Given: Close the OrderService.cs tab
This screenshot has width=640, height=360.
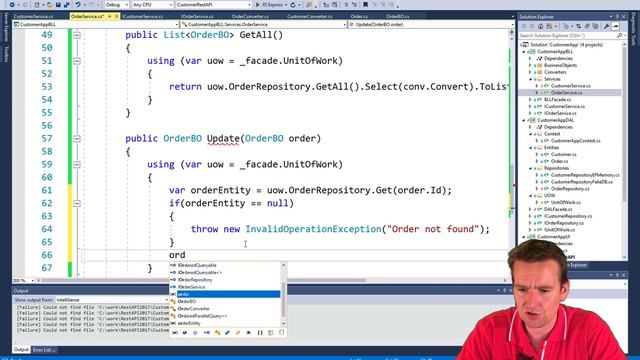Looking at the screenshot, I should (116, 16).
